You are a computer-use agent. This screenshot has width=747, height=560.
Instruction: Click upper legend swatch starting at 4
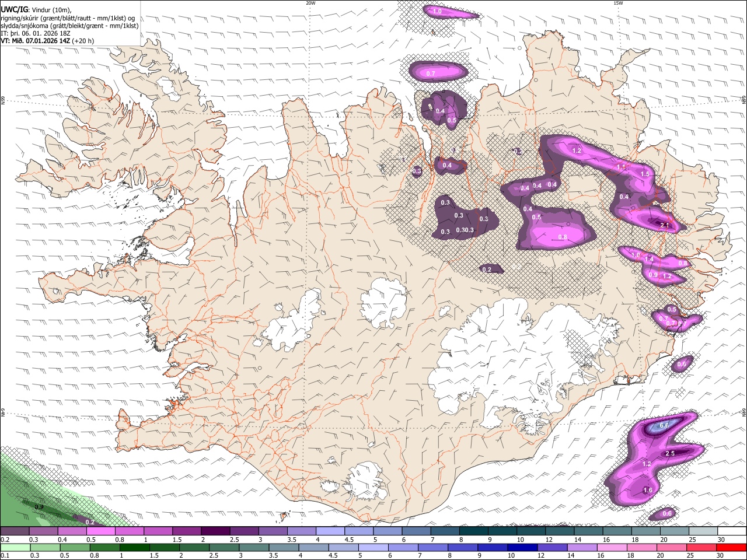tap(330, 531)
